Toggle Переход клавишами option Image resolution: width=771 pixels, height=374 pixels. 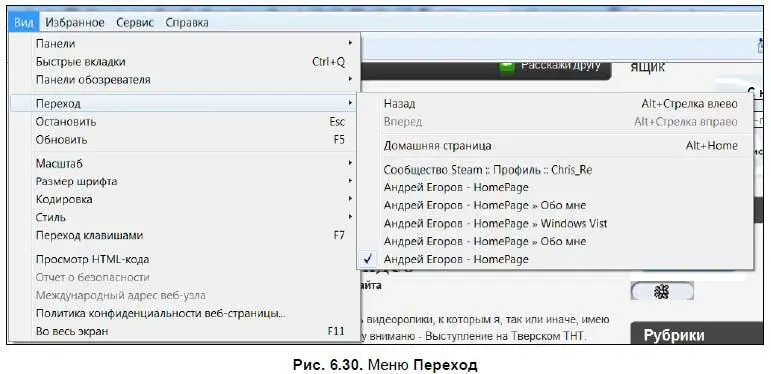tap(185, 235)
